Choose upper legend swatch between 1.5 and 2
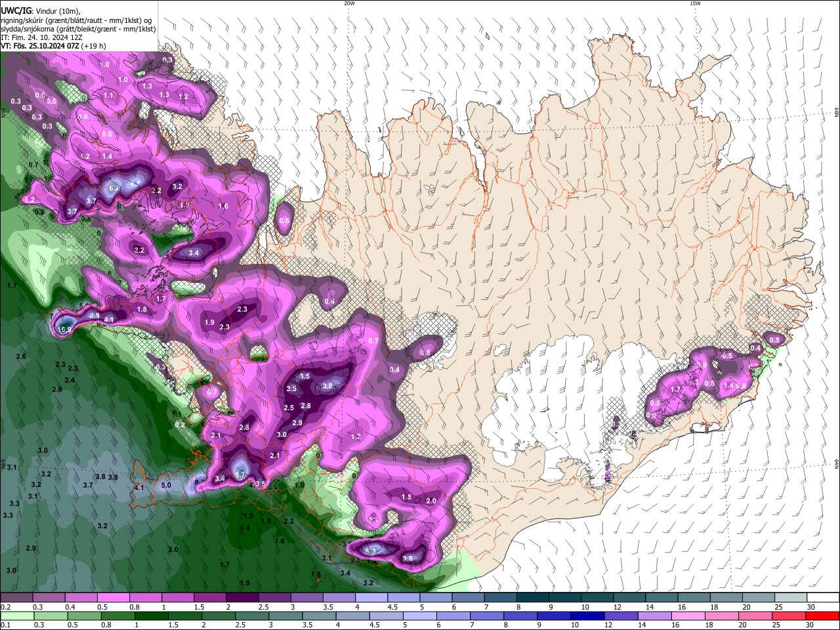This screenshot has width=840, height=630. (209, 598)
